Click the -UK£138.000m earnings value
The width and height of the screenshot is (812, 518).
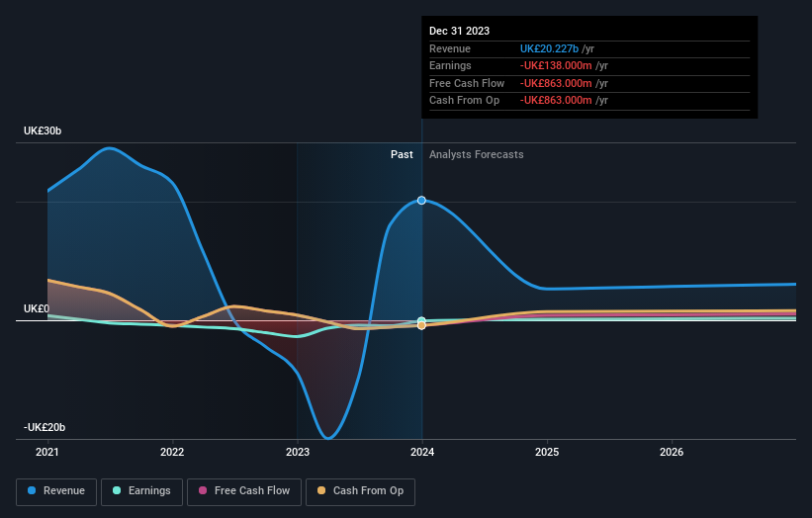pos(556,65)
